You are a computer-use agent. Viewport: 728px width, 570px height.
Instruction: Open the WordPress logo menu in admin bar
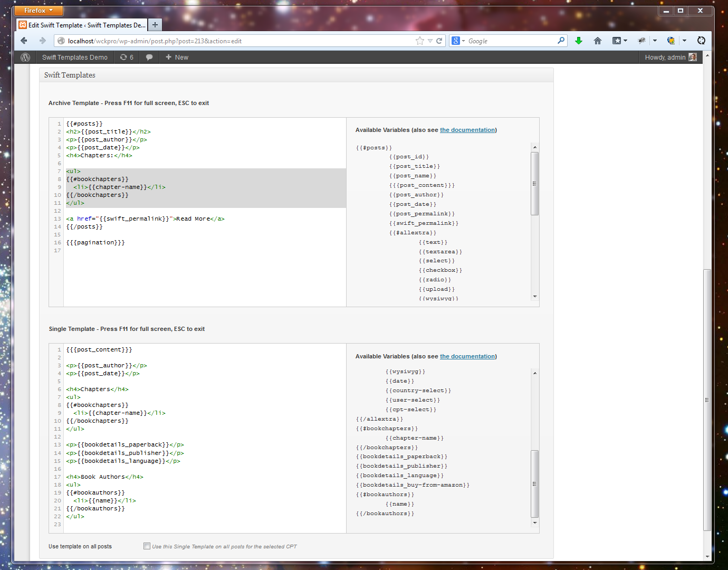[x=25, y=57]
